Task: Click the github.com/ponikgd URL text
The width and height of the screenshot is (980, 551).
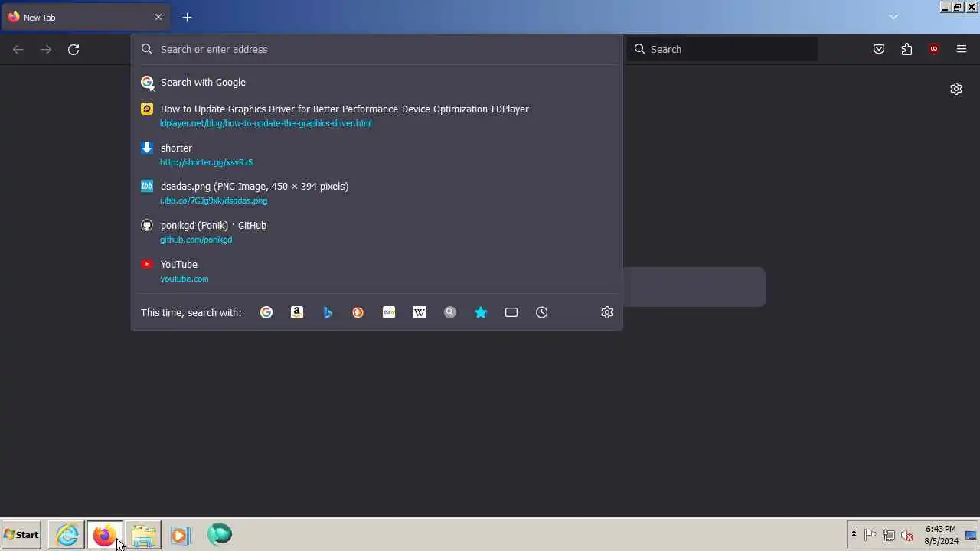Action: click(196, 240)
